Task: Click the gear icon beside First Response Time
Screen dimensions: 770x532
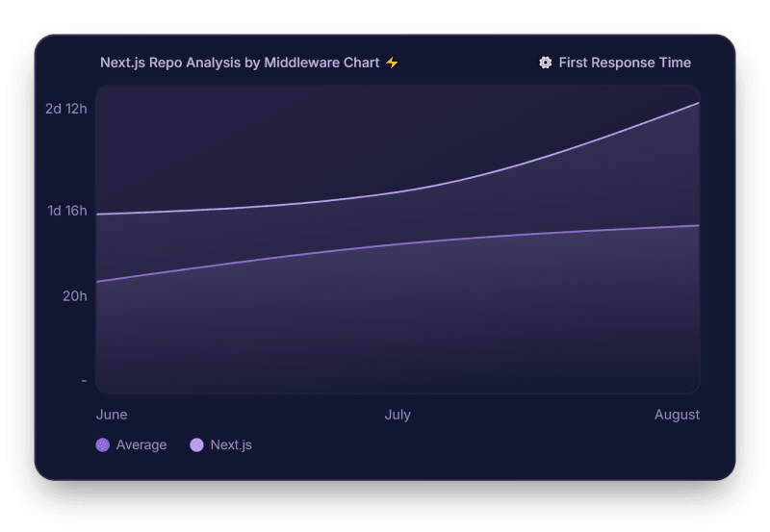Action: (545, 63)
